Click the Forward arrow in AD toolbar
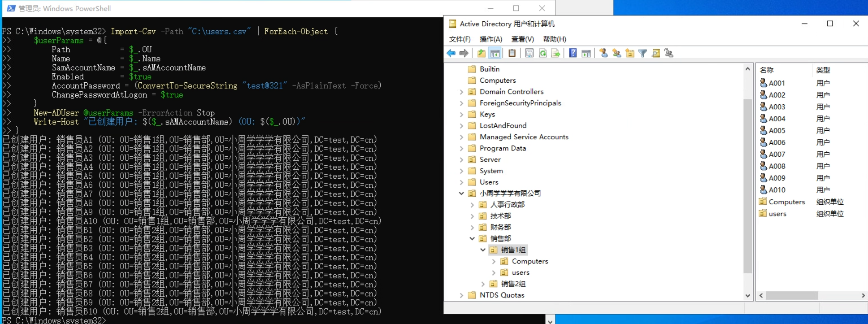The width and height of the screenshot is (868, 324). coord(464,53)
